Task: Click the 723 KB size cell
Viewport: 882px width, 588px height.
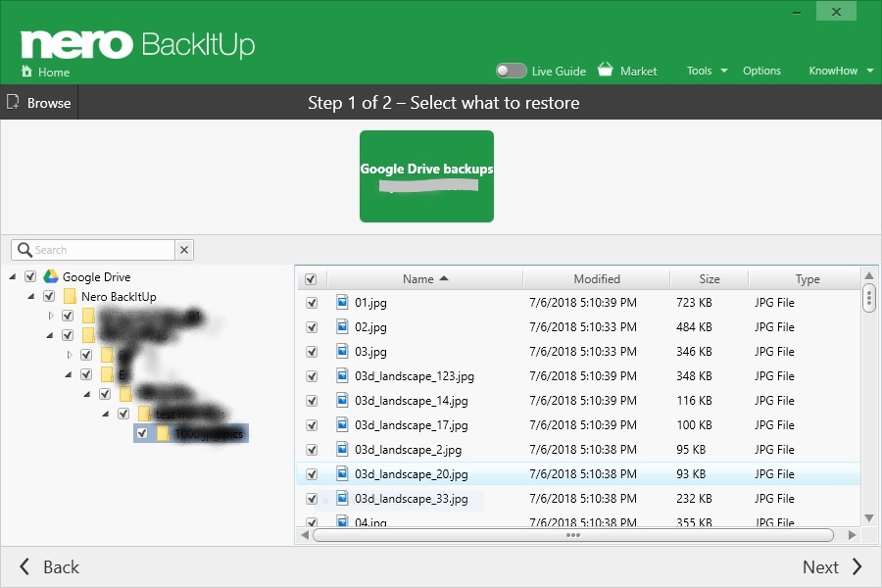Action: (694, 303)
